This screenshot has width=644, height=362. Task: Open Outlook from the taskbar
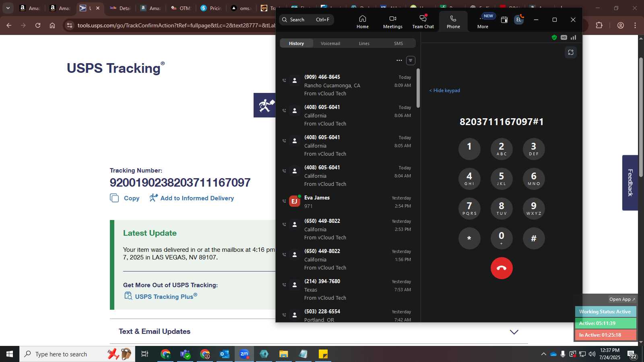point(224,354)
